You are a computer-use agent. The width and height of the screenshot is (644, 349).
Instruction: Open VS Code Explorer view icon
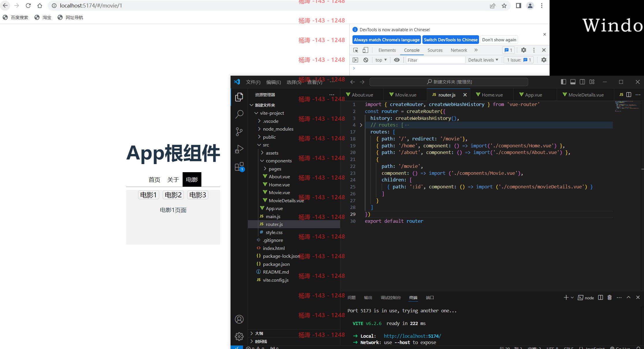point(239,97)
